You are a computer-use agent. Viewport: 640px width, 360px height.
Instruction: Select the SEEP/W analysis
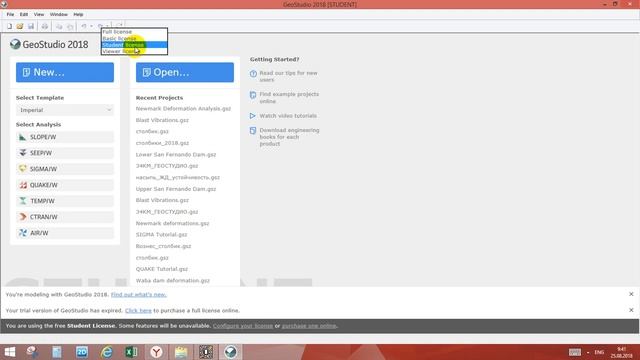coord(65,153)
